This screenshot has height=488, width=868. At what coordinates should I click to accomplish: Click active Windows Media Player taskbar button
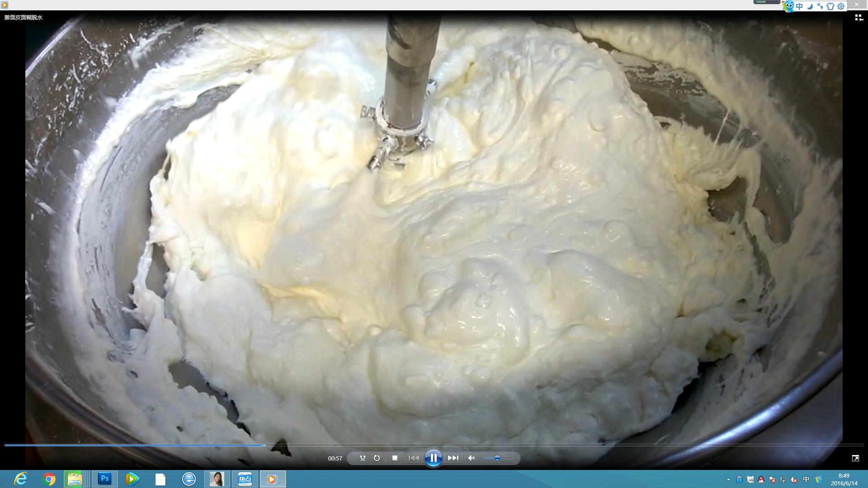[273, 479]
